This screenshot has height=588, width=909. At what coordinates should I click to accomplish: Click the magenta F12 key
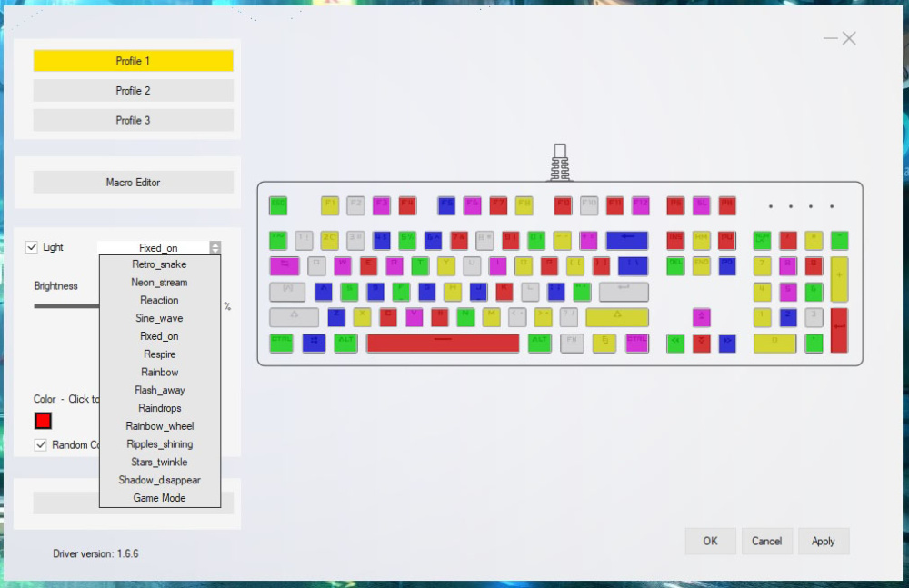641,206
